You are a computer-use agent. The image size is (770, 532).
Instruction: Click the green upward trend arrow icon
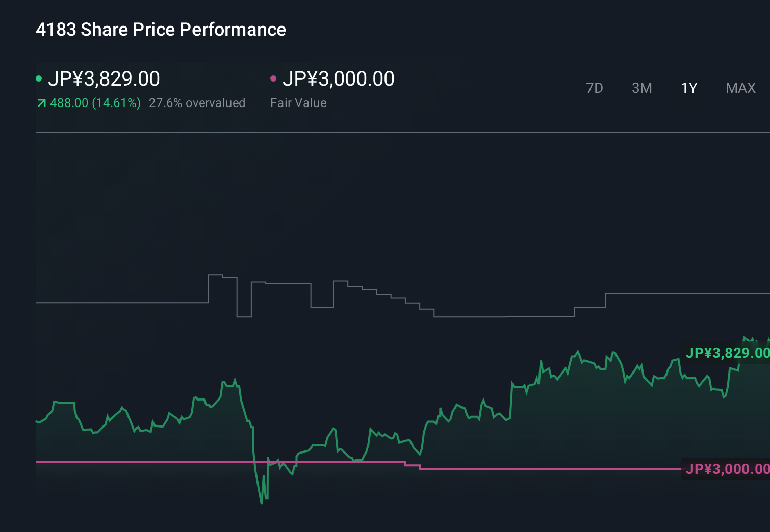click(x=41, y=103)
